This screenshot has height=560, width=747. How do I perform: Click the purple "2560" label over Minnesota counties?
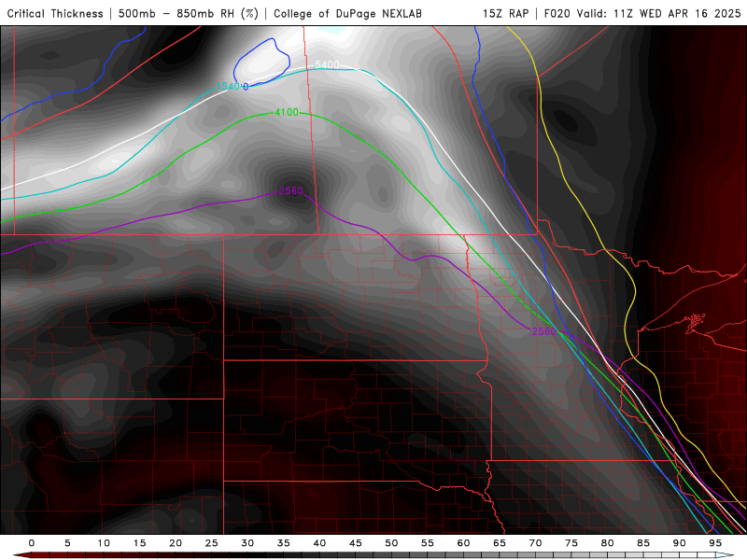point(544,331)
